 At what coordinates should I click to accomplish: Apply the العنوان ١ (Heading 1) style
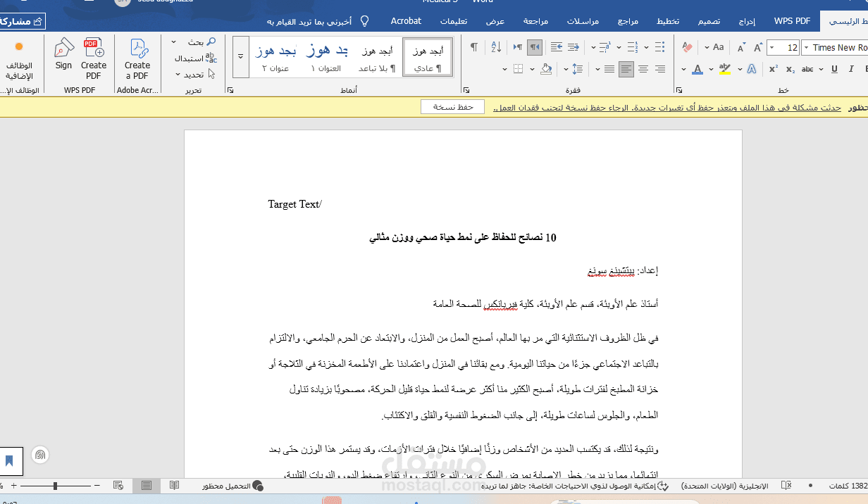(326, 57)
